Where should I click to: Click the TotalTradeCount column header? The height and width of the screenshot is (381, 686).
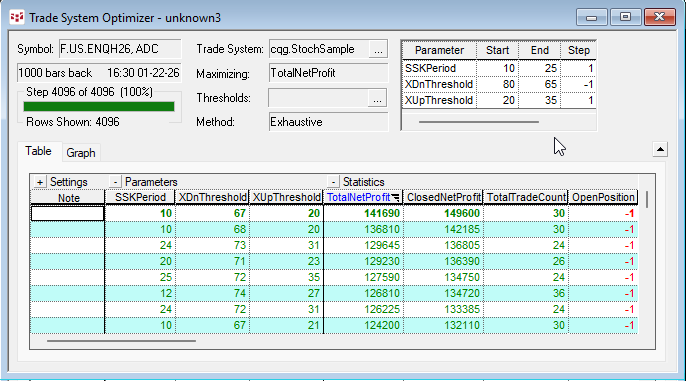click(x=526, y=197)
